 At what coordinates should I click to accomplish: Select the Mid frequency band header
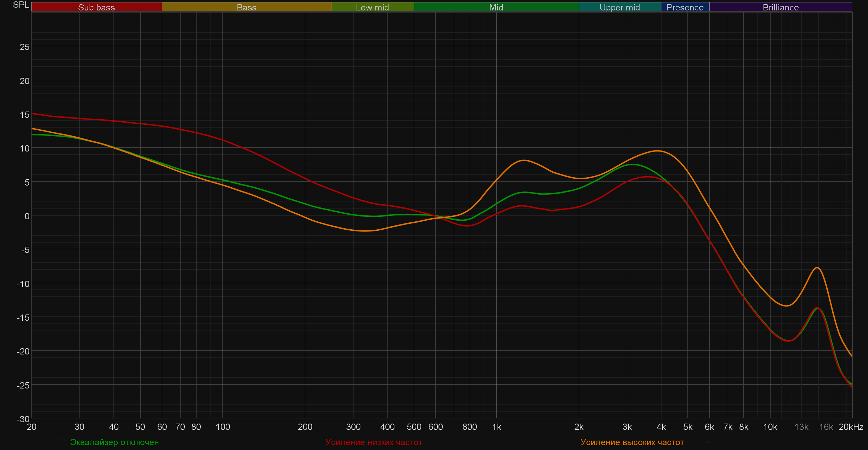click(x=496, y=7)
